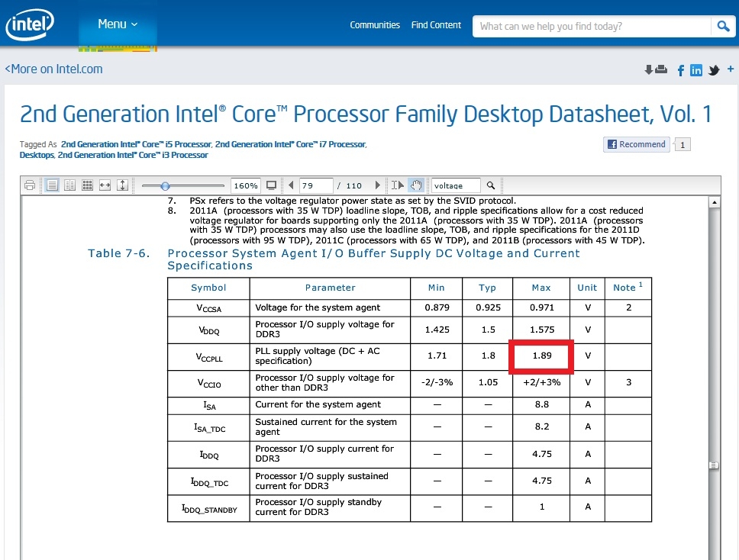
Task: Search the document with the magnifier icon
Action: pyautogui.click(x=491, y=185)
